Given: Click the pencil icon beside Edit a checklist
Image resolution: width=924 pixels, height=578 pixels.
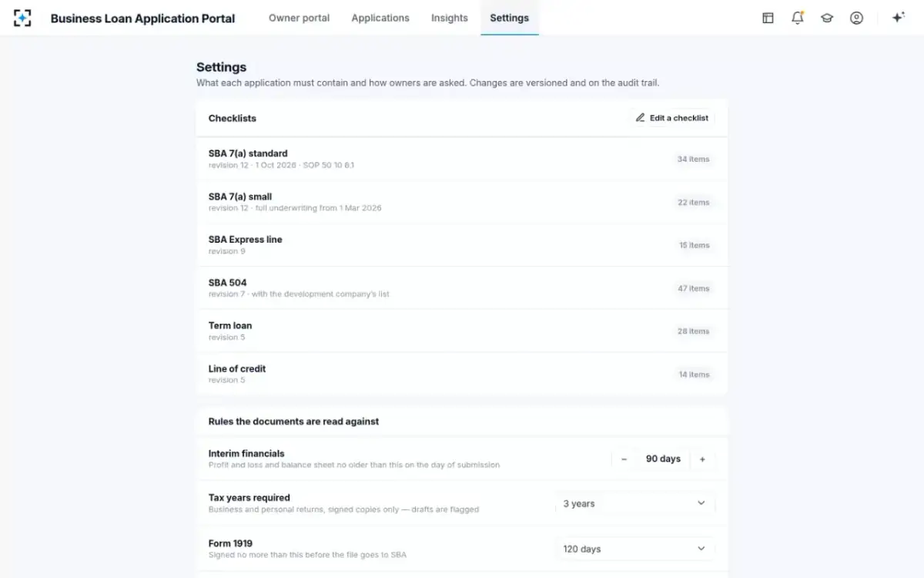Looking at the screenshot, I should 640,118.
